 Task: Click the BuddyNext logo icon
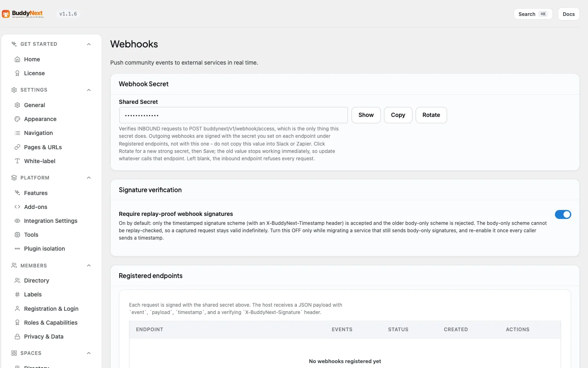6,14
